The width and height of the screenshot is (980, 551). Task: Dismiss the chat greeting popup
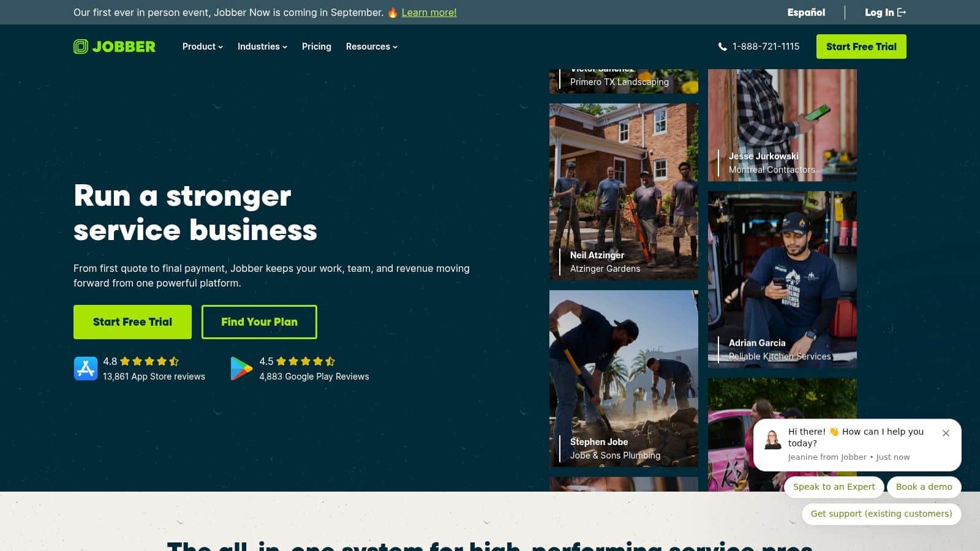946,433
